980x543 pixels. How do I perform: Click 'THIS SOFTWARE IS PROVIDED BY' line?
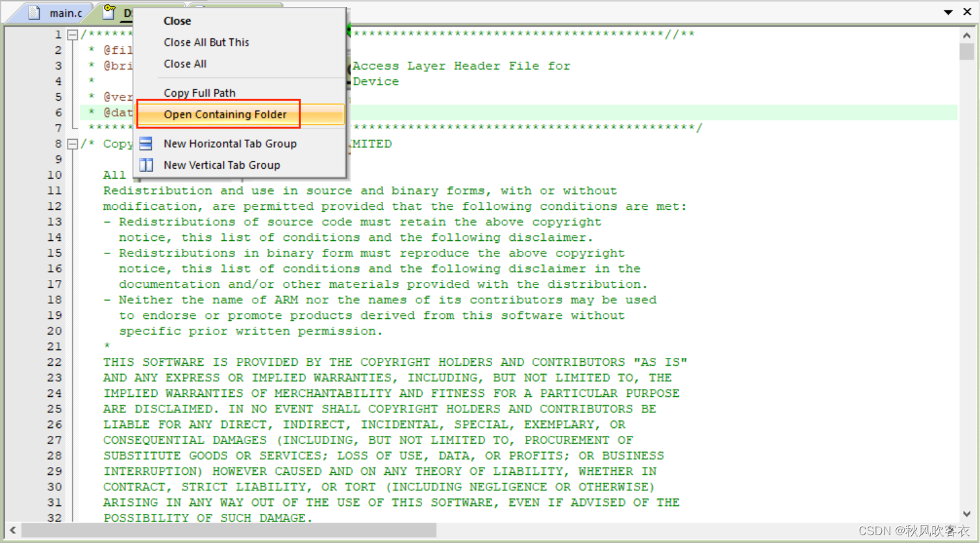tap(395, 362)
